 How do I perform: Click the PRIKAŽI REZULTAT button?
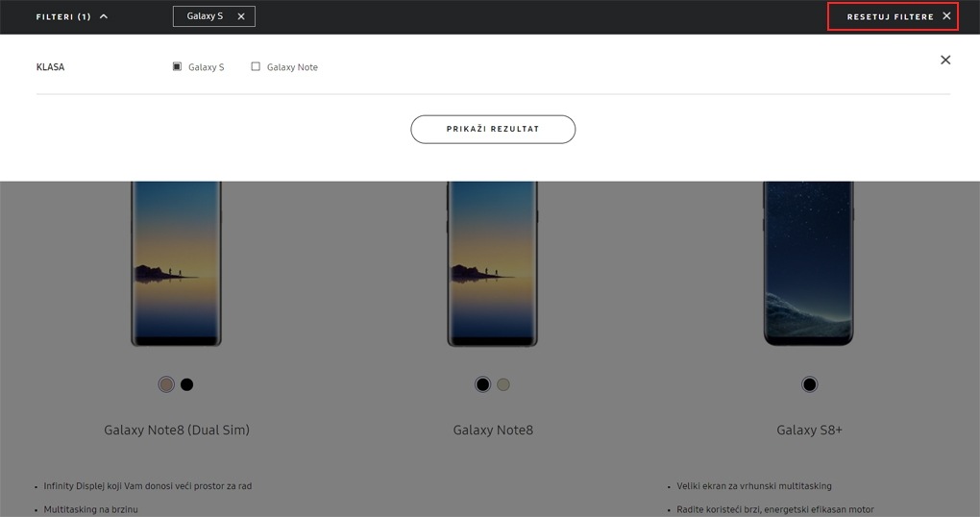tap(493, 130)
